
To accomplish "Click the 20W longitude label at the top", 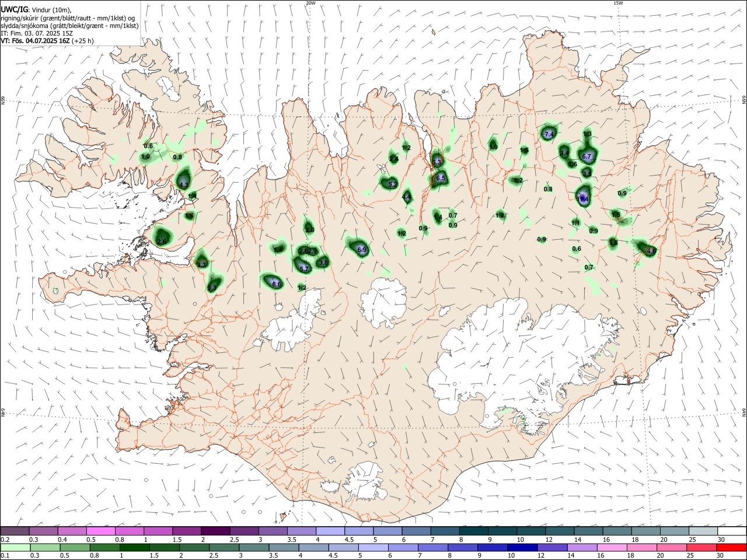I will (x=311, y=3).
